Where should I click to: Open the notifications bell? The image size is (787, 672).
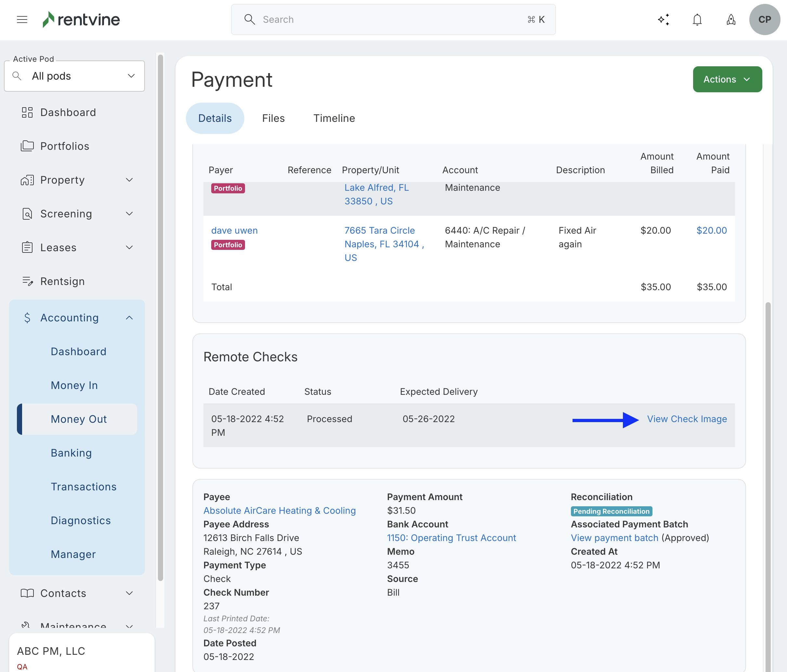pos(697,19)
